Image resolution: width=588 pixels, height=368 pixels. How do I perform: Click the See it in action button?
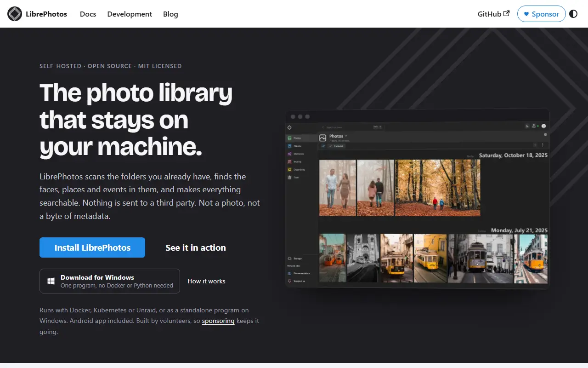coord(196,247)
